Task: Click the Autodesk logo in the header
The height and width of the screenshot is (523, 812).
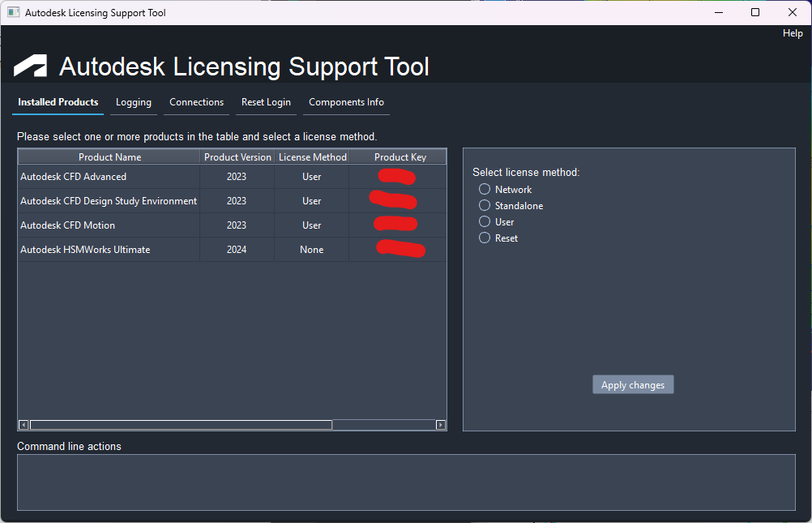Action: (x=30, y=66)
